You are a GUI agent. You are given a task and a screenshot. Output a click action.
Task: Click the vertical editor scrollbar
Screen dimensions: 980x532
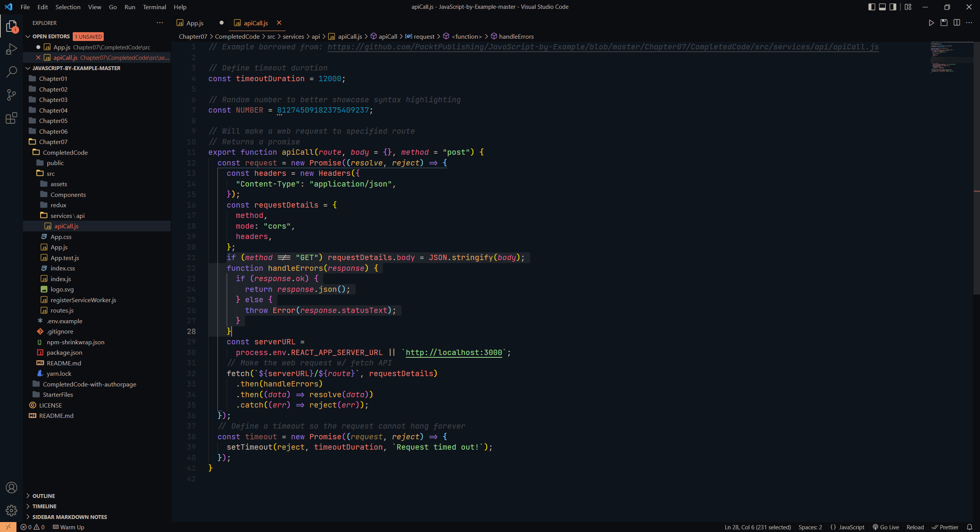point(977,169)
